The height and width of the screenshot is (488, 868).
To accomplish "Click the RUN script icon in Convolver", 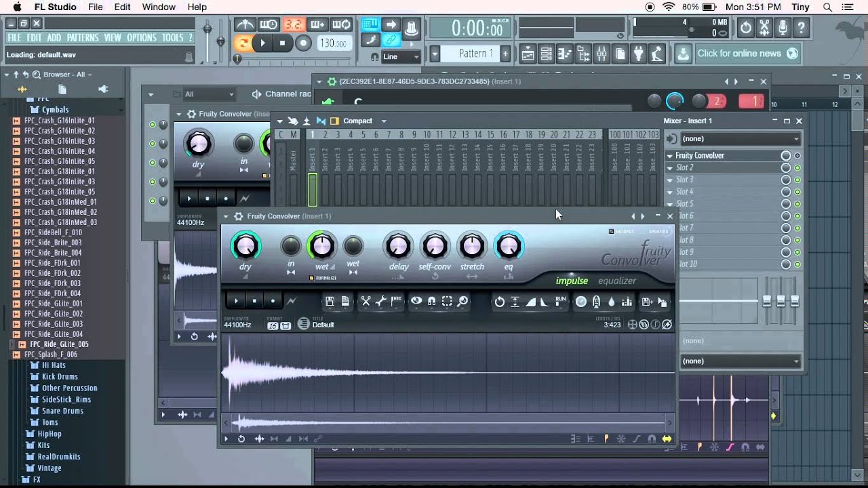I will [x=561, y=301].
